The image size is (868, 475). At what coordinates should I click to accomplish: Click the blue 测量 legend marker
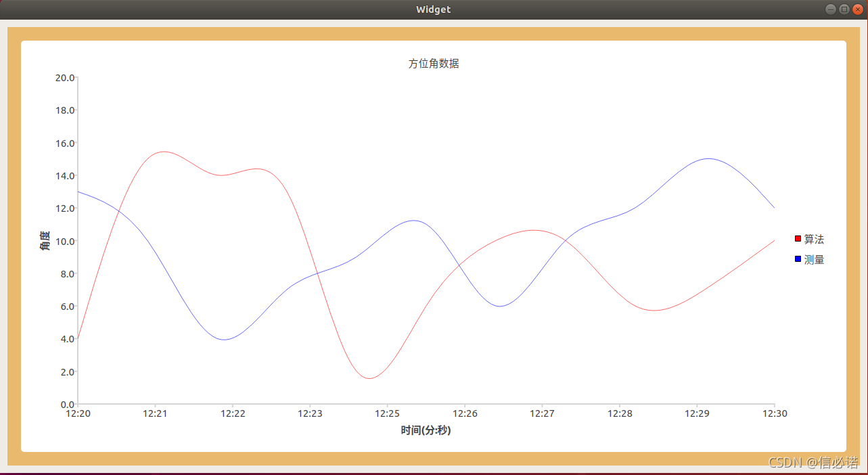[x=798, y=259]
